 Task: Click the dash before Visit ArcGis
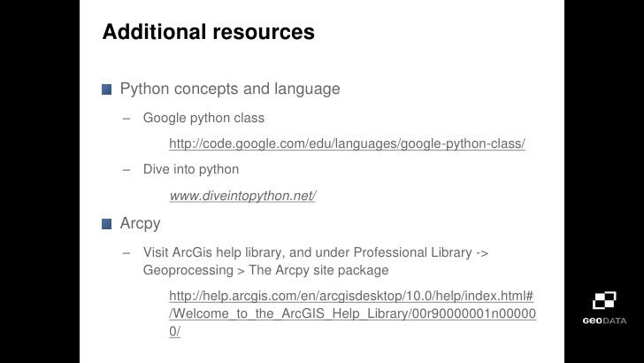[126, 253]
